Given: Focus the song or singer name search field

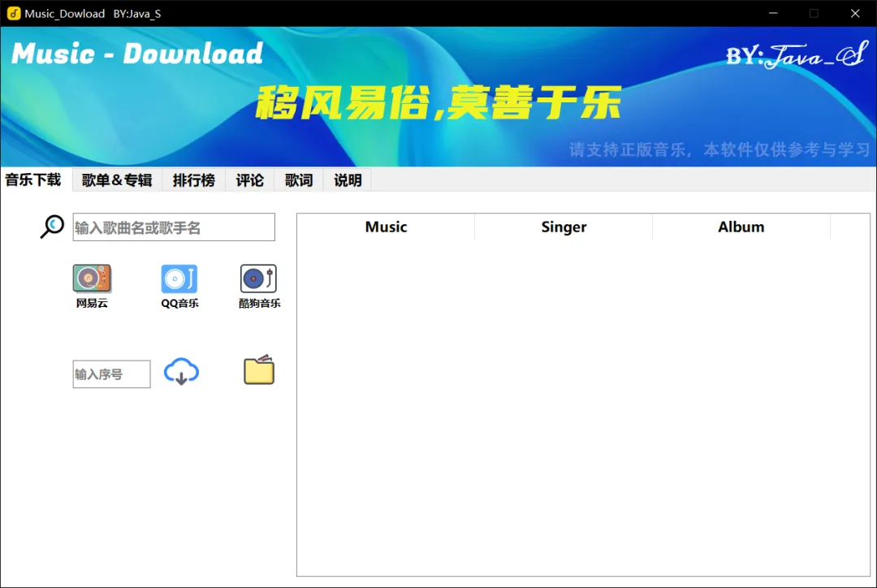Looking at the screenshot, I should [174, 227].
